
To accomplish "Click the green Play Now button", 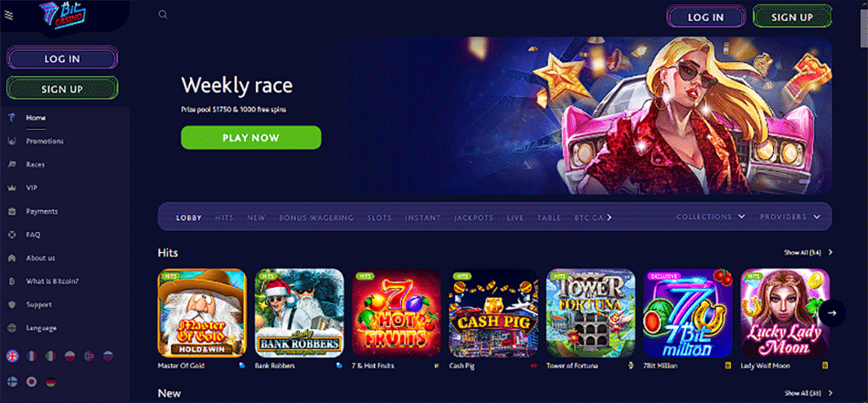I will click(x=250, y=138).
